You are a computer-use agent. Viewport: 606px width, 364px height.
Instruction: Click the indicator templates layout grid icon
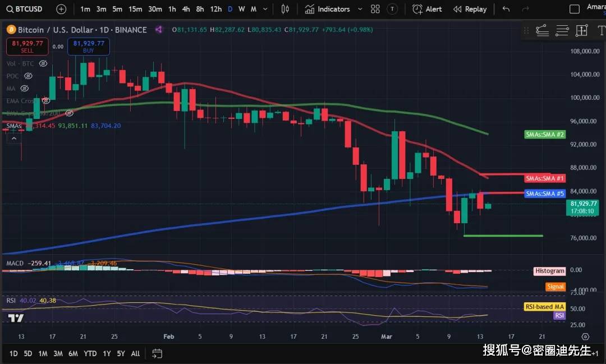[x=375, y=9]
